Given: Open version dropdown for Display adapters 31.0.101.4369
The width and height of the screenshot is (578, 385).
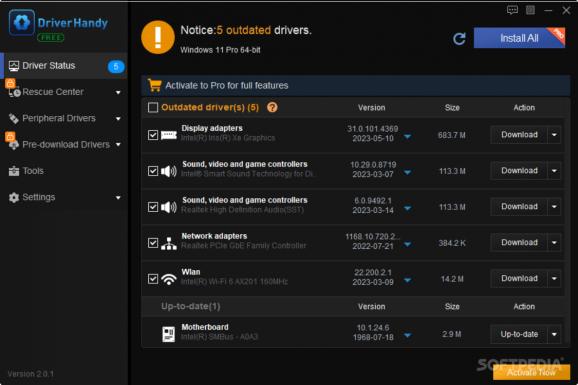Looking at the screenshot, I should pos(407,137).
